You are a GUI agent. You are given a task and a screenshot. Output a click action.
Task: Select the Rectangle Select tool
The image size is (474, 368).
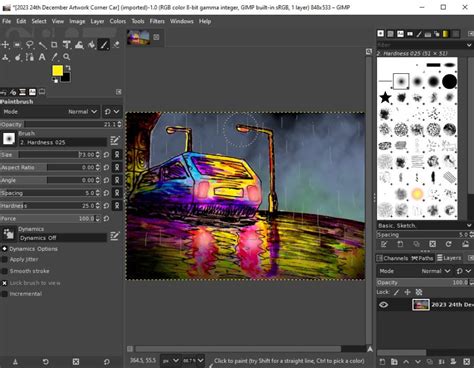[x=18, y=45]
